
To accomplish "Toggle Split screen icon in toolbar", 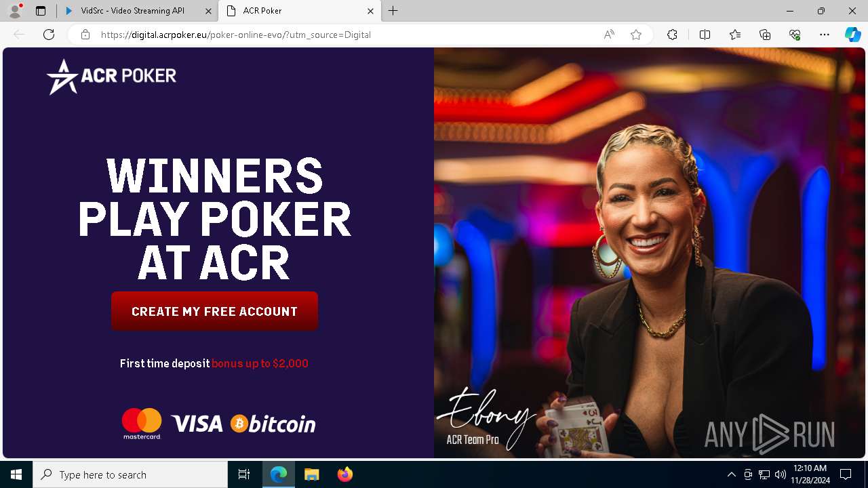I will coord(705,35).
